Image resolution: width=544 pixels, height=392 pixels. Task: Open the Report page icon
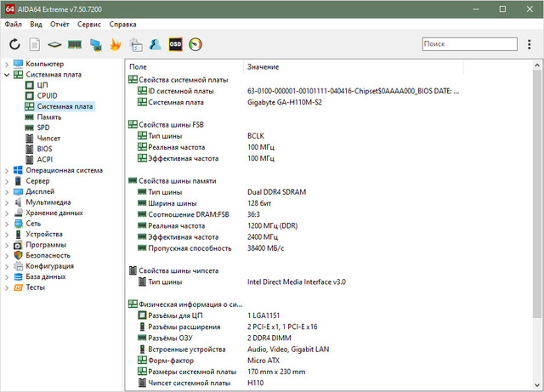34,44
